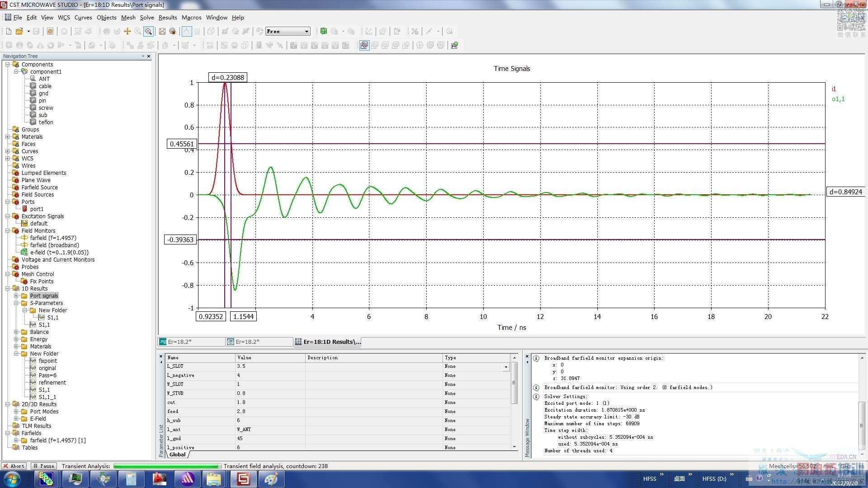Select the Pan view tool

coord(127,31)
